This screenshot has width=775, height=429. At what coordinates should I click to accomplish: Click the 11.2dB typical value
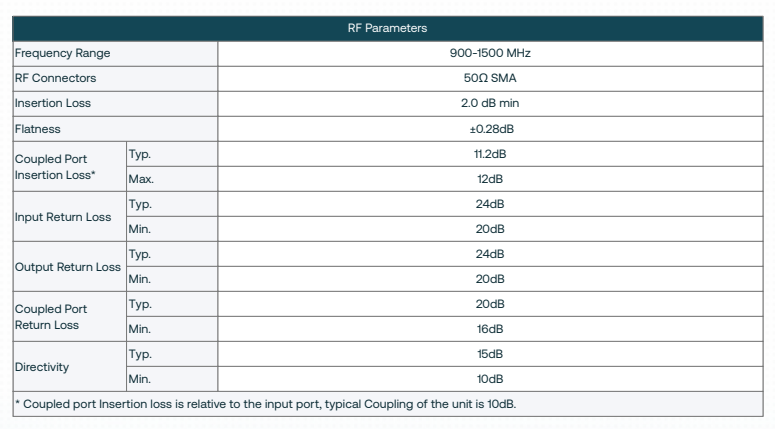coord(490,154)
